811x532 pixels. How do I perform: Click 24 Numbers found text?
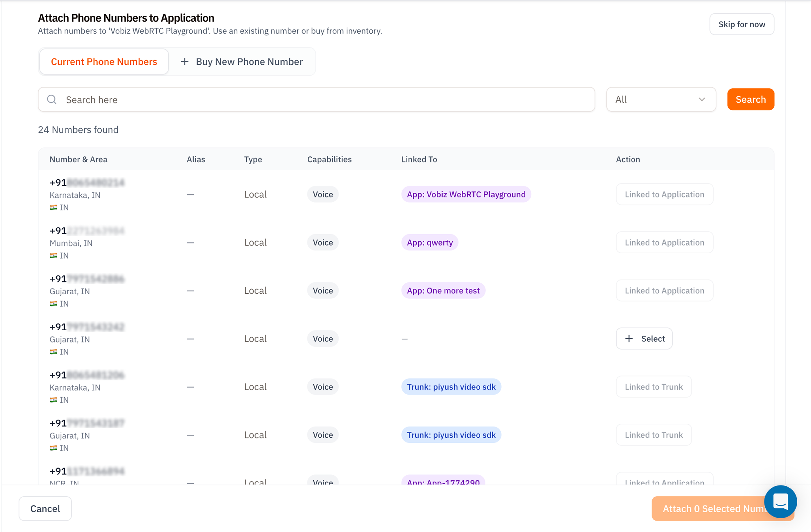(78, 130)
